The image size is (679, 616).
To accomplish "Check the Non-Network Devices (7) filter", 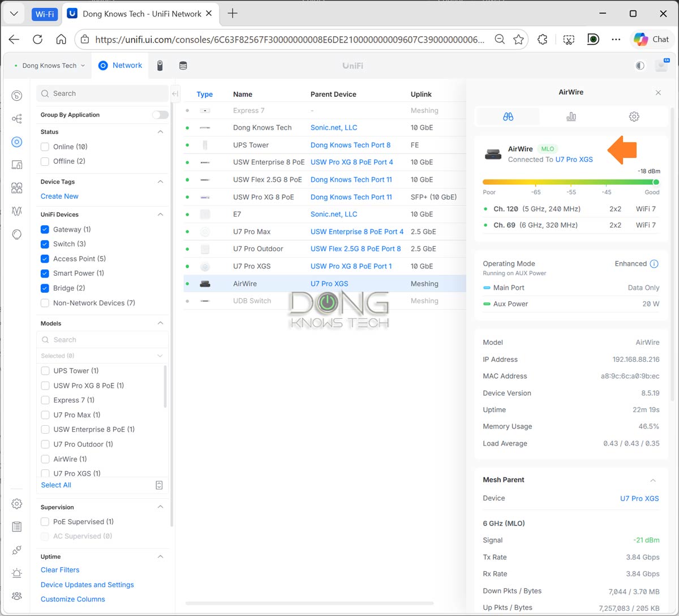I will (45, 303).
